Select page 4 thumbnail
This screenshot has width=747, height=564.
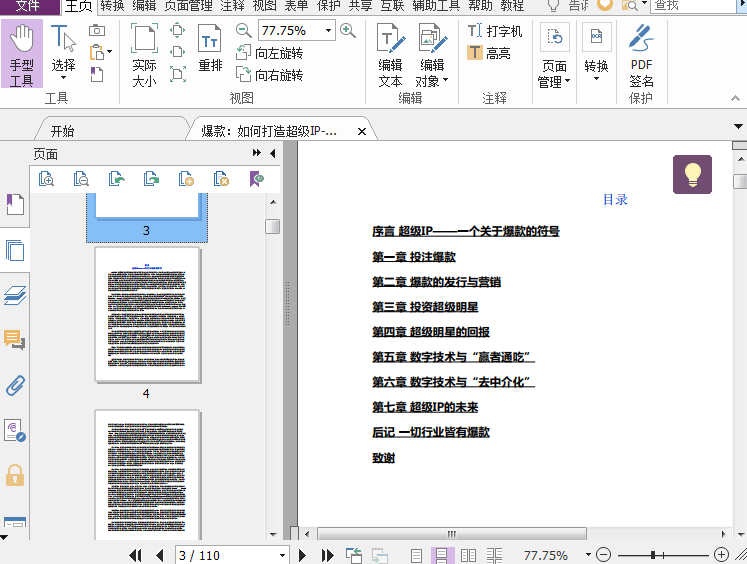pyautogui.click(x=147, y=314)
